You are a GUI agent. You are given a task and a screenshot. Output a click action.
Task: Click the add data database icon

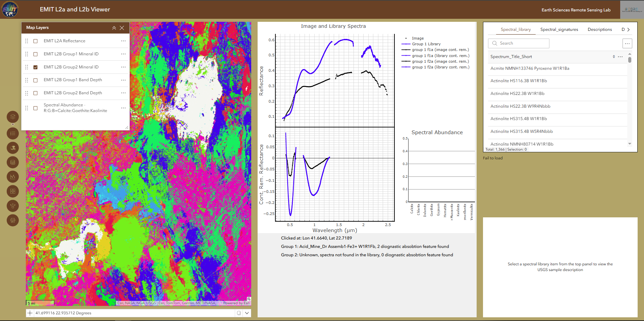13,162
